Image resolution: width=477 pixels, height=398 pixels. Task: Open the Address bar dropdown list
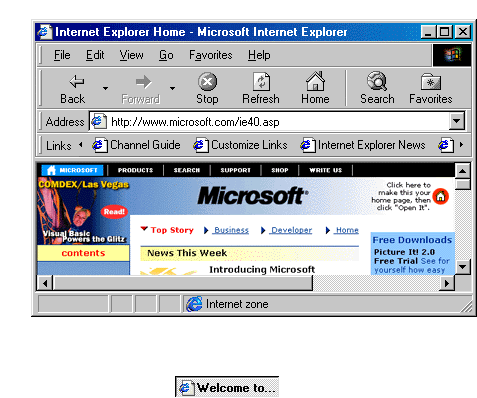tap(457, 122)
